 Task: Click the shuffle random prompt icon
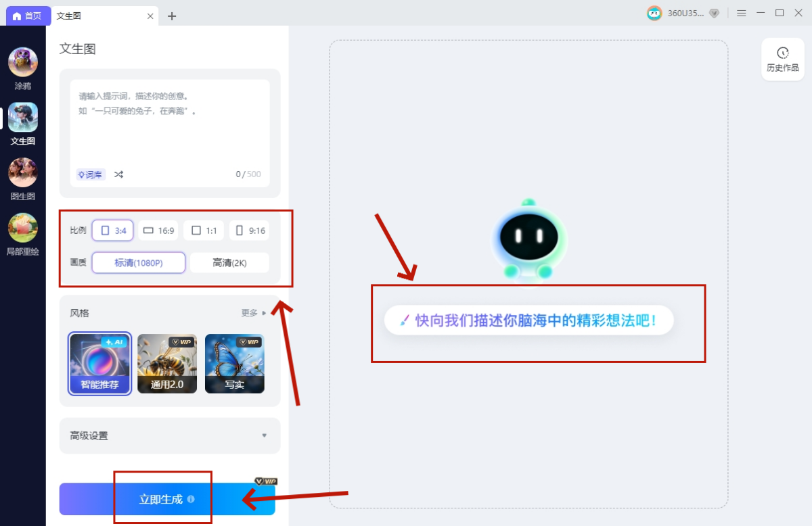click(x=119, y=174)
